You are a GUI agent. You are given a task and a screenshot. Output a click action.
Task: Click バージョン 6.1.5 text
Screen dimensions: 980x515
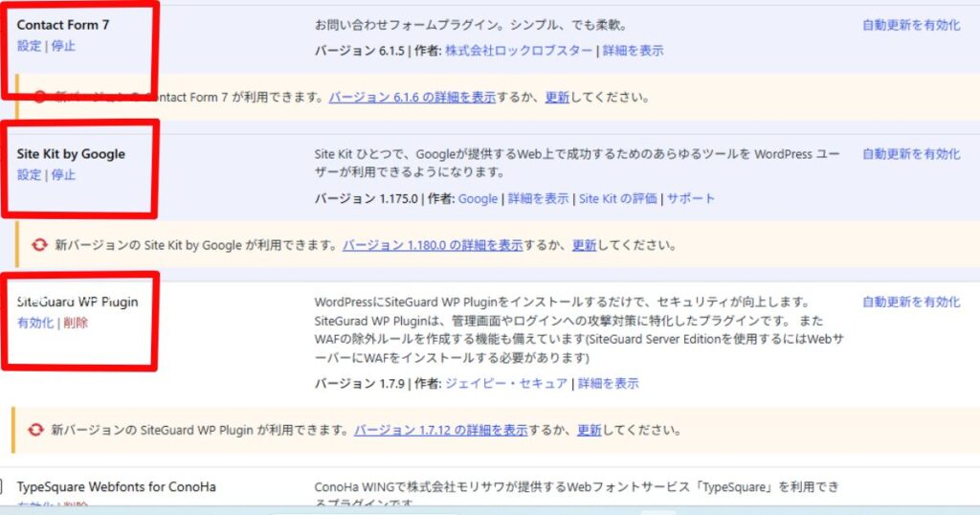[x=360, y=51]
